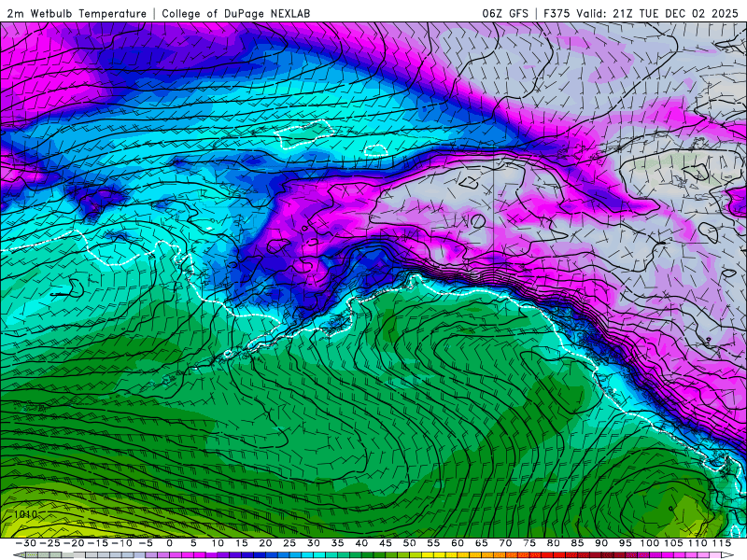
Task: Click the "Valid: 21Z TUE DEC 02 2025" text
Action: [657, 13]
